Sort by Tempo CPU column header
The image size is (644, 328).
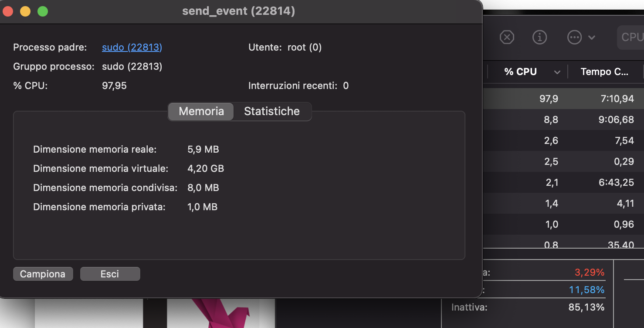tap(604, 72)
